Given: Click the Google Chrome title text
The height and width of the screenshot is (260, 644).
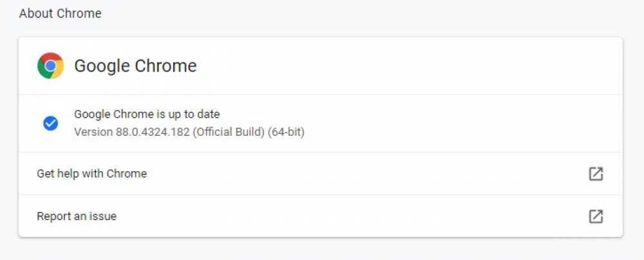Looking at the screenshot, I should click(x=135, y=66).
